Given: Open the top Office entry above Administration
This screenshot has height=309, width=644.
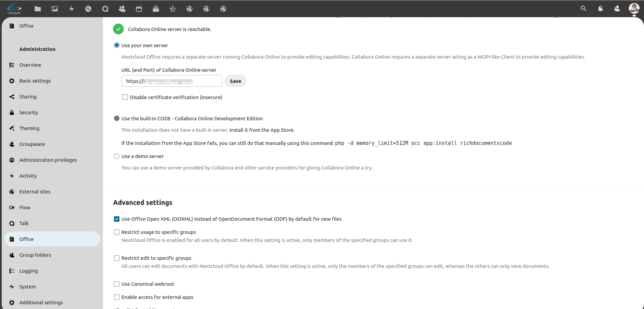Looking at the screenshot, I should [x=52, y=26].
